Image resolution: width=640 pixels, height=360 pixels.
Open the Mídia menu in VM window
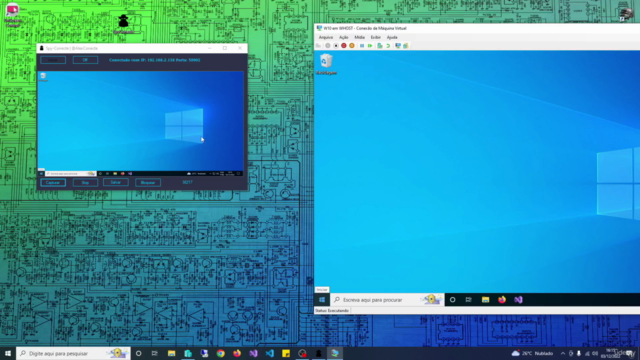[359, 37]
